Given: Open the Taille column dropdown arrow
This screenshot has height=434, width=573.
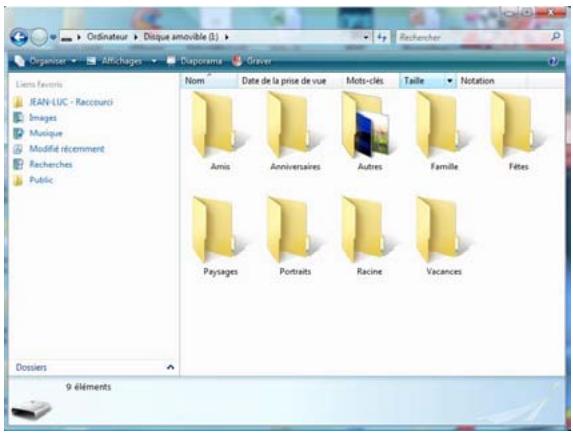Looking at the screenshot, I should [450, 81].
